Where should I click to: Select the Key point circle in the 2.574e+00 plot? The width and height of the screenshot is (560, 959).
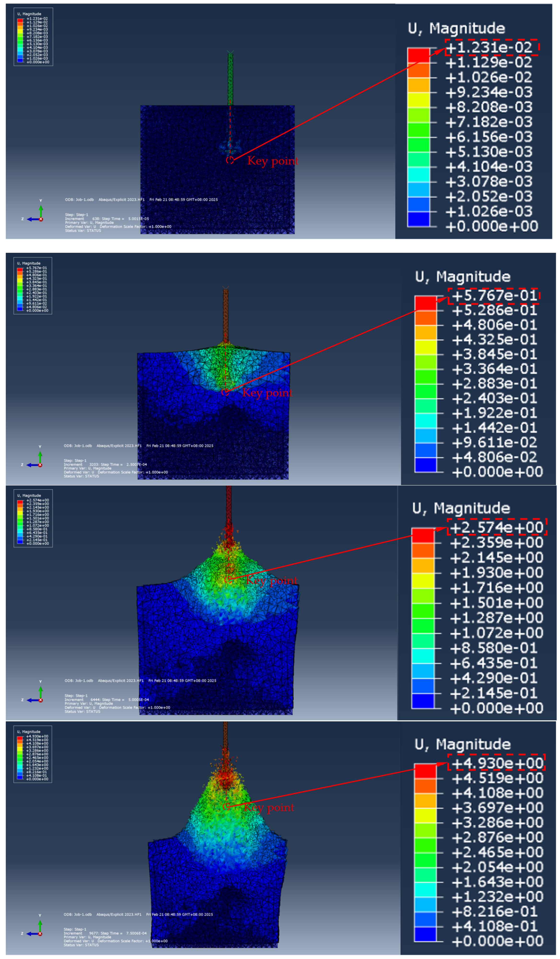coord(228,579)
